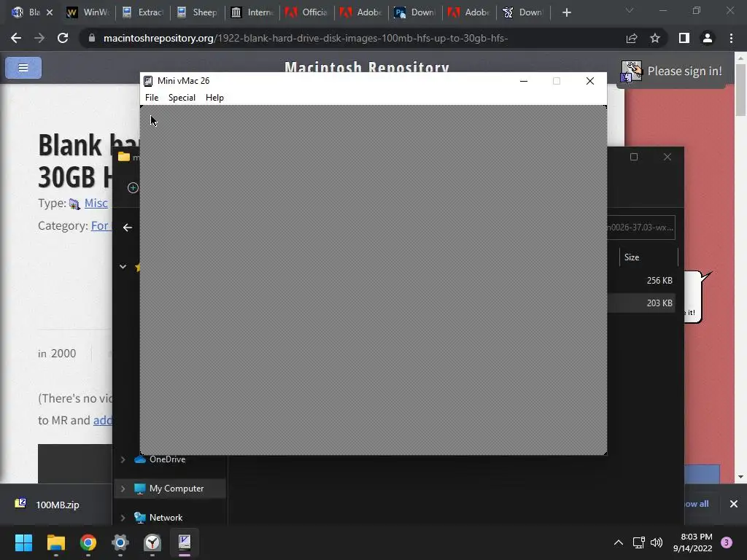
Task: Bookmark this page with the star icon
Action: 655,38
